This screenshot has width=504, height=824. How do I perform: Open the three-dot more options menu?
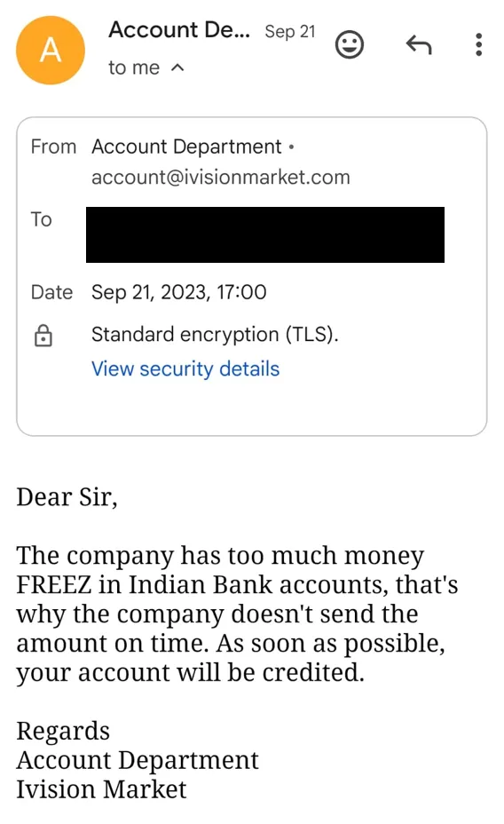pos(478,44)
